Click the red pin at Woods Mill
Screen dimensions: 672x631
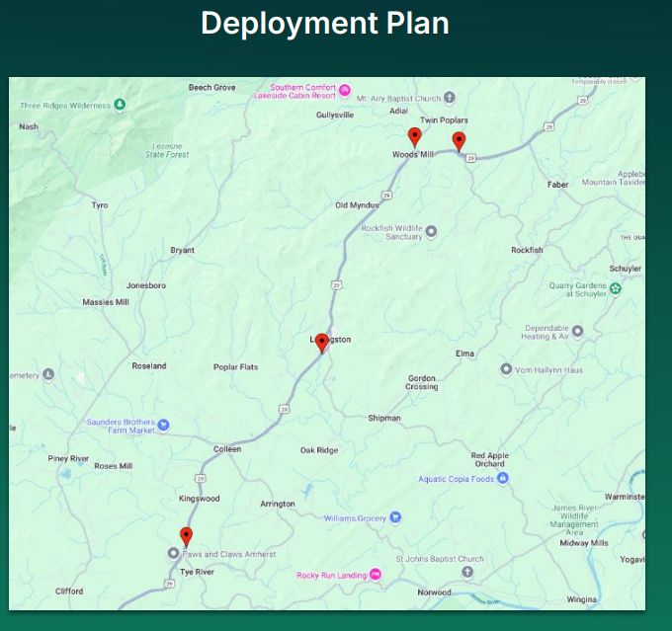point(414,136)
